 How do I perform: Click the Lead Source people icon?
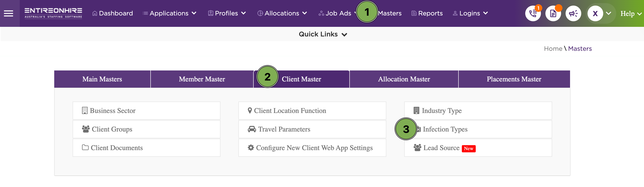(417, 148)
